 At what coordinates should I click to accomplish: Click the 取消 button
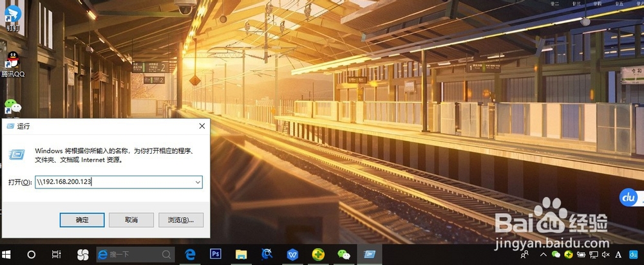click(131, 220)
